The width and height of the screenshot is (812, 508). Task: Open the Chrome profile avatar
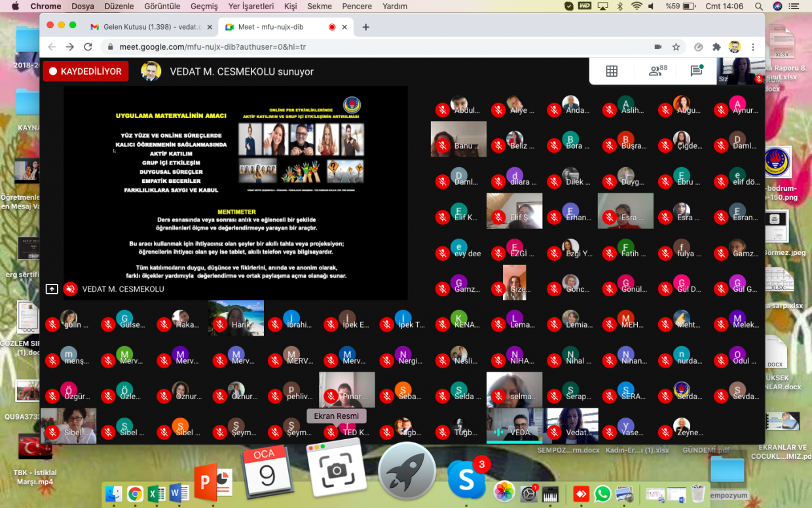click(x=735, y=47)
